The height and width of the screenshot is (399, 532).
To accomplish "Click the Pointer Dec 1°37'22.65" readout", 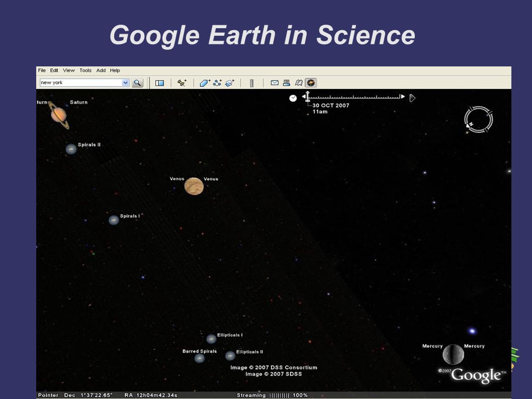I will coord(75,395).
